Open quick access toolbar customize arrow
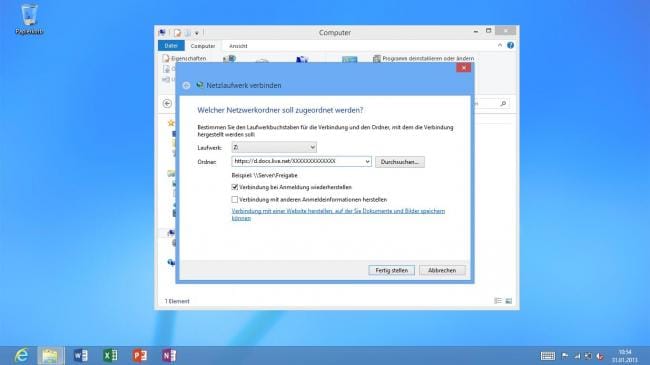Viewport: 650px width, 365px height. point(196,33)
